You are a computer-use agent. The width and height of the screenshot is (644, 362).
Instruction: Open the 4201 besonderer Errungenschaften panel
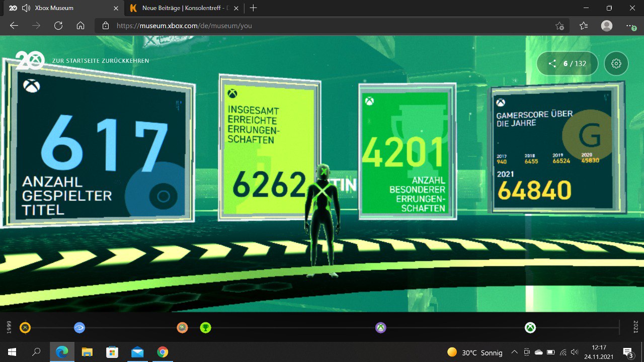point(407,151)
